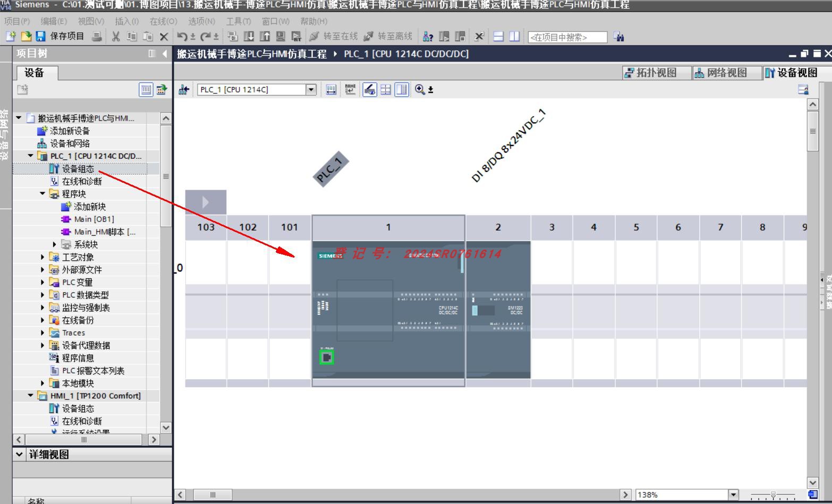This screenshot has width=832, height=504.
Task: Open the 项目(P) menu
Action: [x=17, y=21]
